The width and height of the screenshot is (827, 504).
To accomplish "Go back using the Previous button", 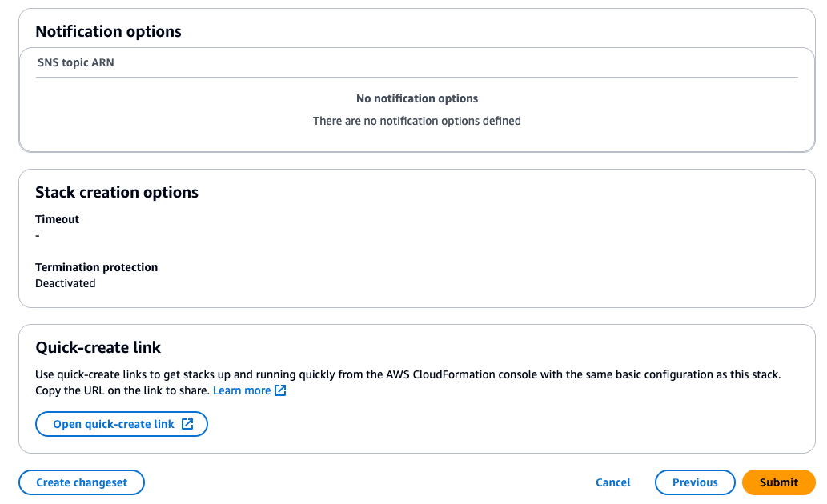I will pyautogui.click(x=693, y=482).
